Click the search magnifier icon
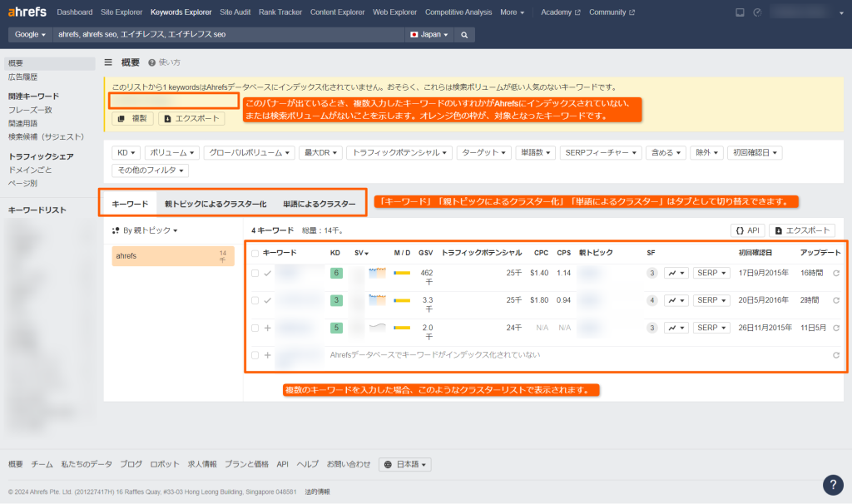This screenshot has width=852, height=504. tap(463, 36)
